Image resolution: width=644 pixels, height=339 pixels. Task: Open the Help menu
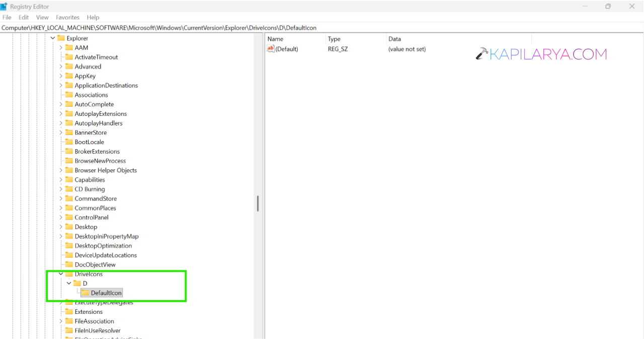pos(93,17)
